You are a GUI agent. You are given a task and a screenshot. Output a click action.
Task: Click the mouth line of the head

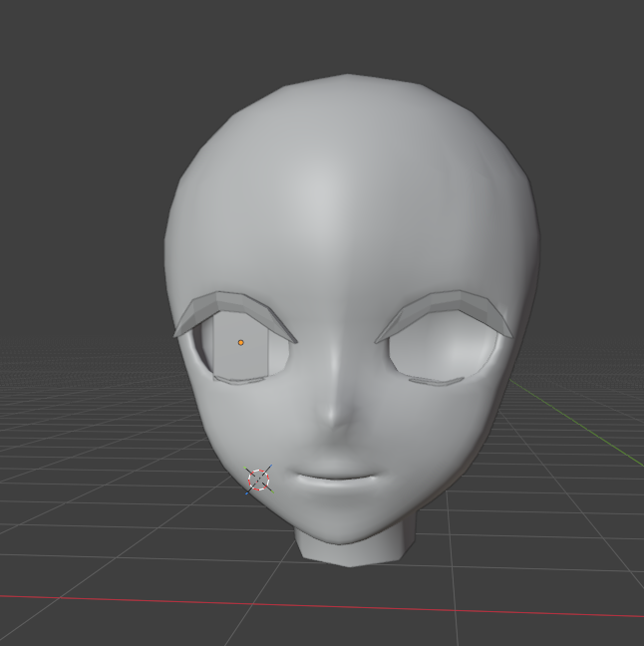(337, 478)
